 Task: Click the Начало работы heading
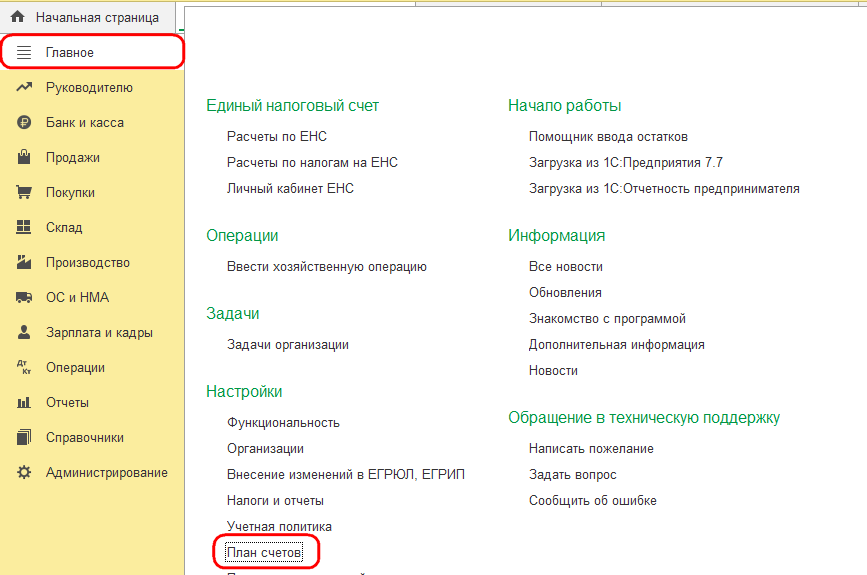[565, 106]
